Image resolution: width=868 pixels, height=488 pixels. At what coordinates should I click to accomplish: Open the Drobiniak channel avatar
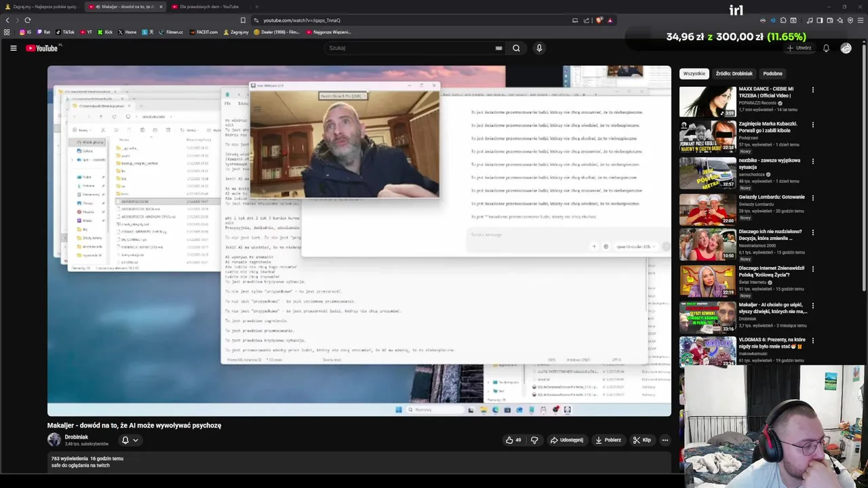click(54, 440)
